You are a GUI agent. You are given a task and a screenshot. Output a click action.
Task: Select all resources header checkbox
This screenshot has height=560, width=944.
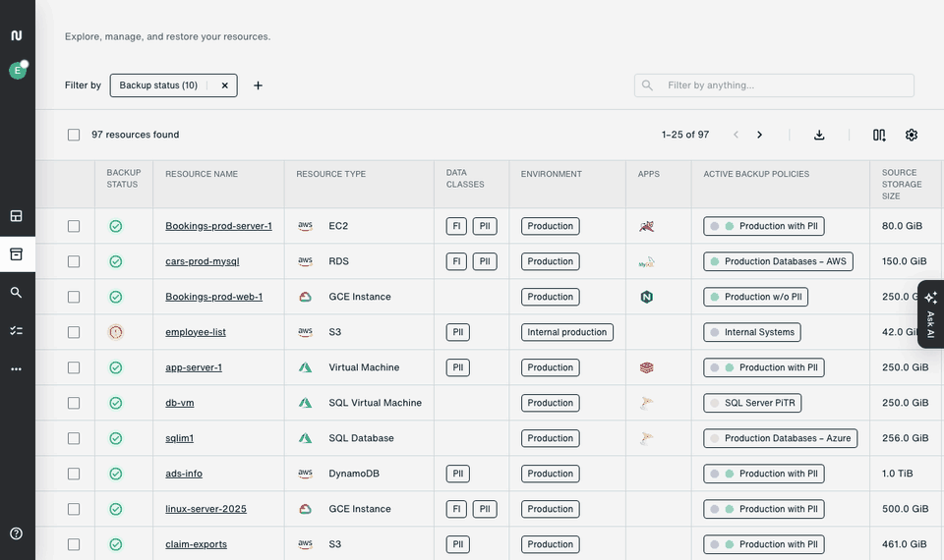pos(74,135)
